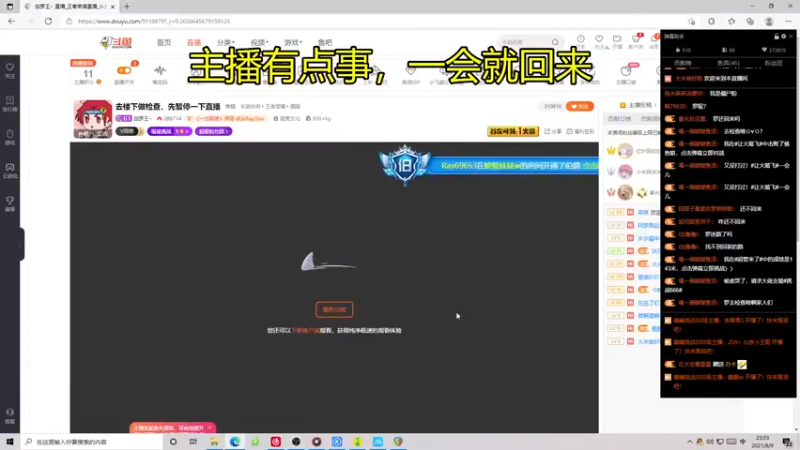The width and height of the screenshot is (800, 450).
Task: Open the 鱼吧 nav item
Action: click(x=325, y=42)
